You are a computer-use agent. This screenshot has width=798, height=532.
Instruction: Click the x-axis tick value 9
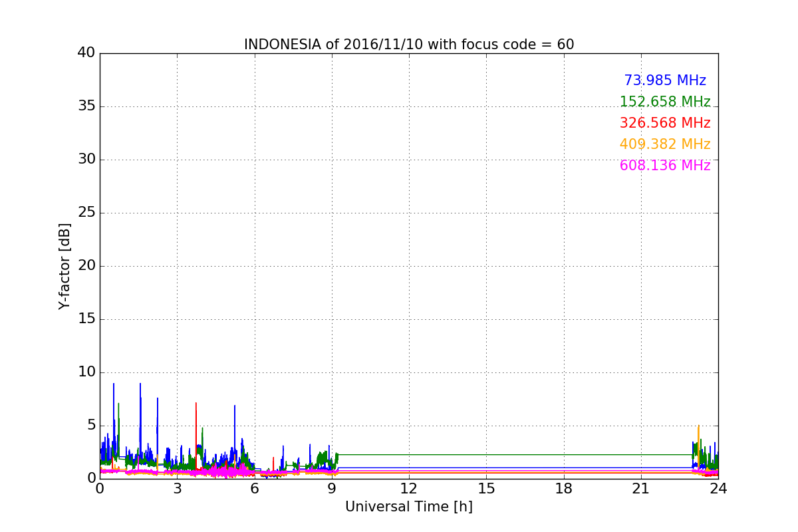click(x=332, y=489)
